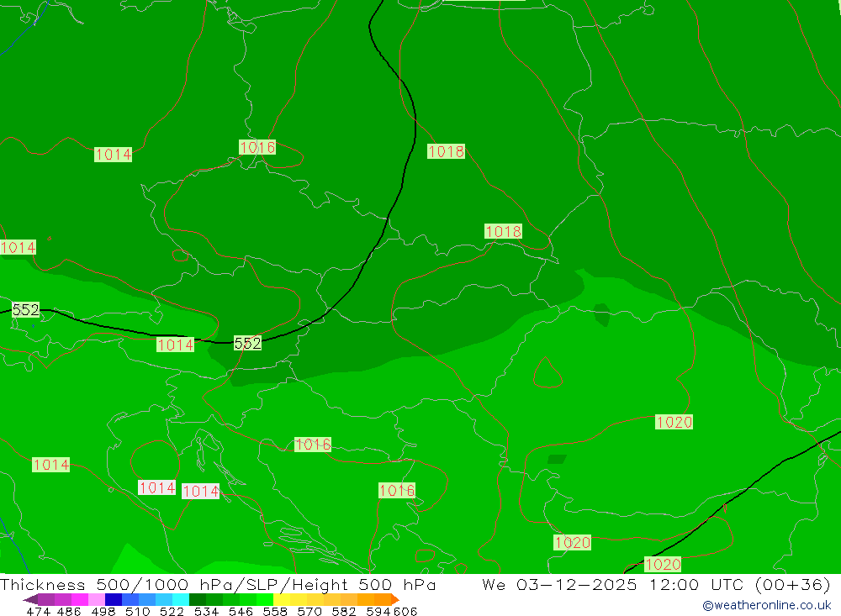Click the legend value 474
The height and width of the screenshot is (616, 841).
click(38, 611)
